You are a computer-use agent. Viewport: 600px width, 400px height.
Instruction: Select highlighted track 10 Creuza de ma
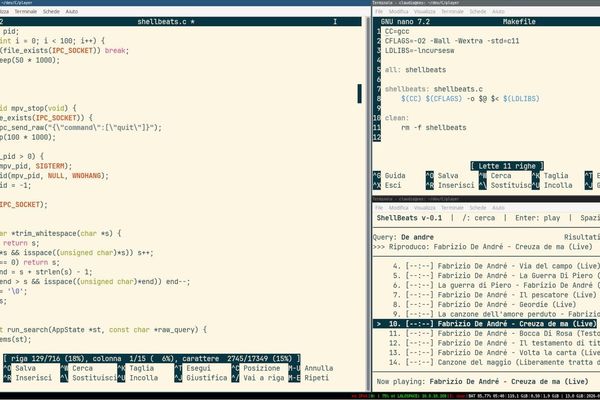click(x=486, y=324)
